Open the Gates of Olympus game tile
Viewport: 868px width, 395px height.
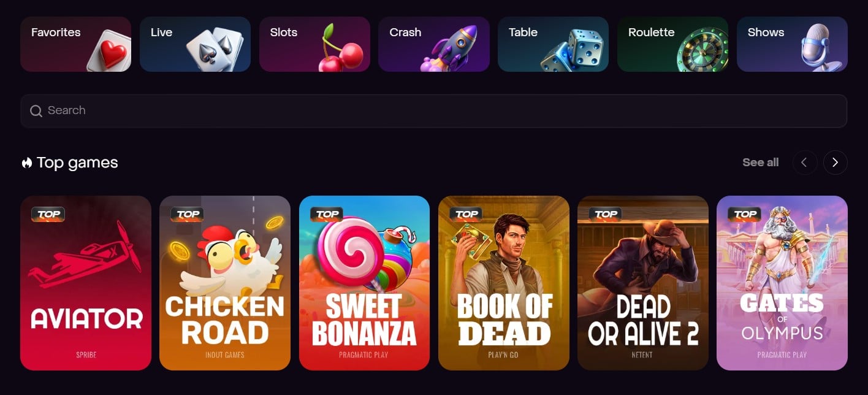(x=782, y=283)
